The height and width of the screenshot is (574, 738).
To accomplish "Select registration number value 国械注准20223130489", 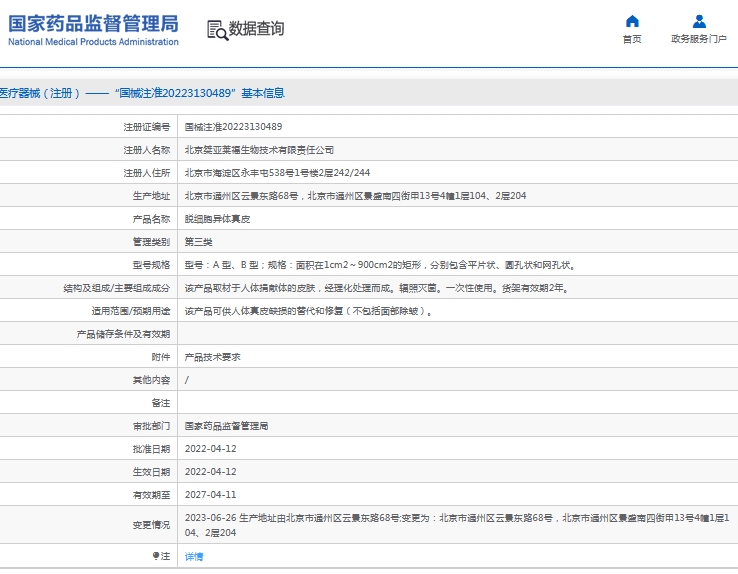I will tap(233, 127).
